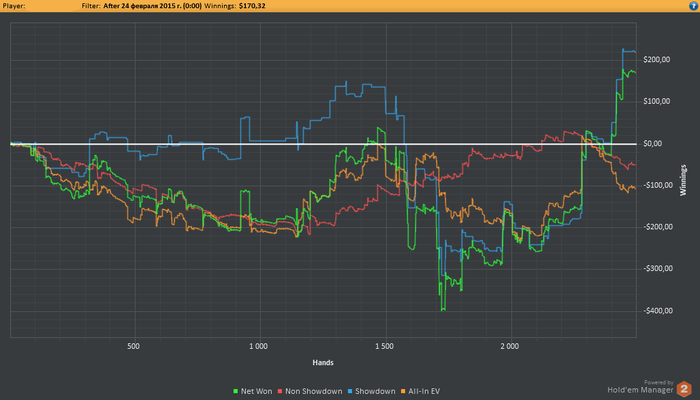
Task: Click the winnings value $170,32
Action: 252,6
